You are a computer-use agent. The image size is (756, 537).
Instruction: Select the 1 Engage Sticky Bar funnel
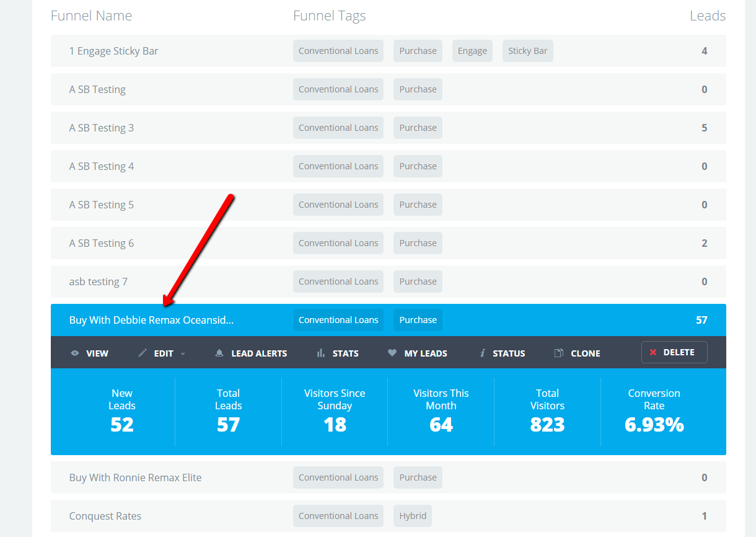389,51
